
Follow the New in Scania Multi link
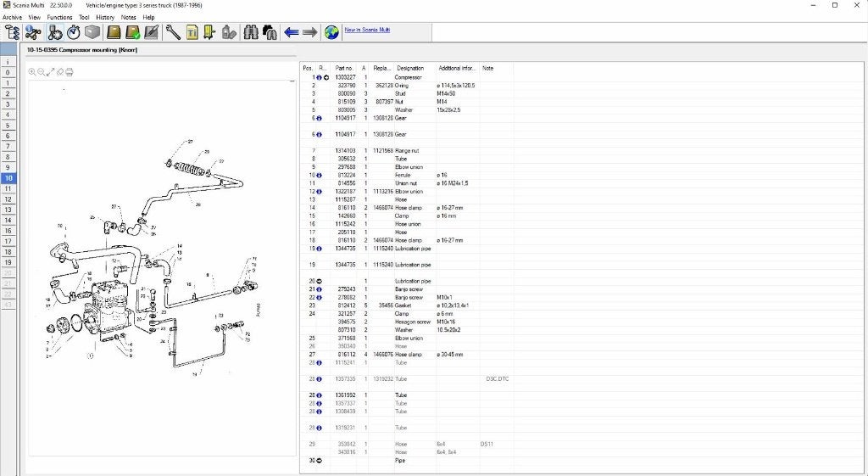(x=367, y=30)
